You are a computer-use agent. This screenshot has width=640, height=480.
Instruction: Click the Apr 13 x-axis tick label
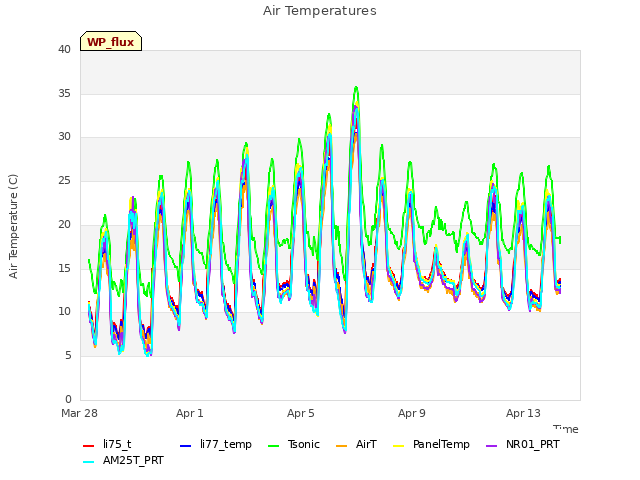[x=523, y=413]
